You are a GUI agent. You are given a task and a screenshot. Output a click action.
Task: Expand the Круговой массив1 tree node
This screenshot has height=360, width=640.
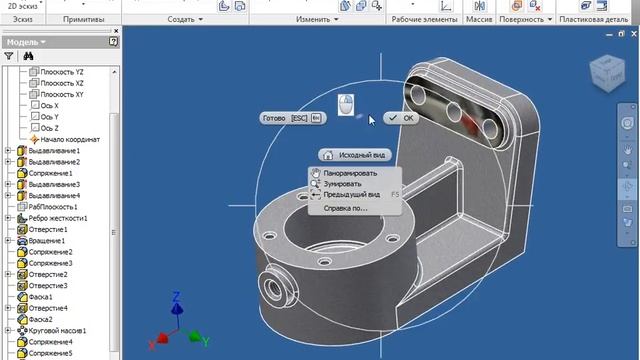pyautogui.click(x=8, y=331)
